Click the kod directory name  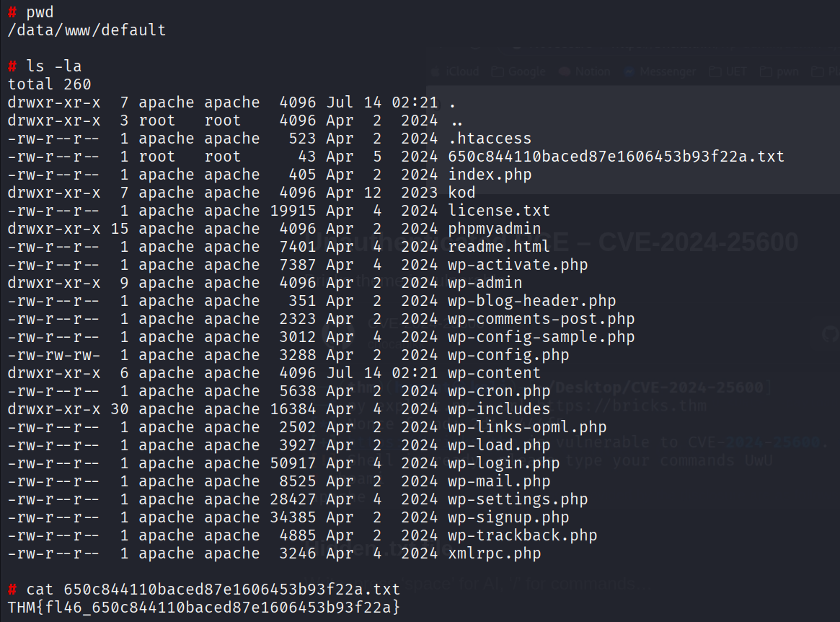(461, 193)
